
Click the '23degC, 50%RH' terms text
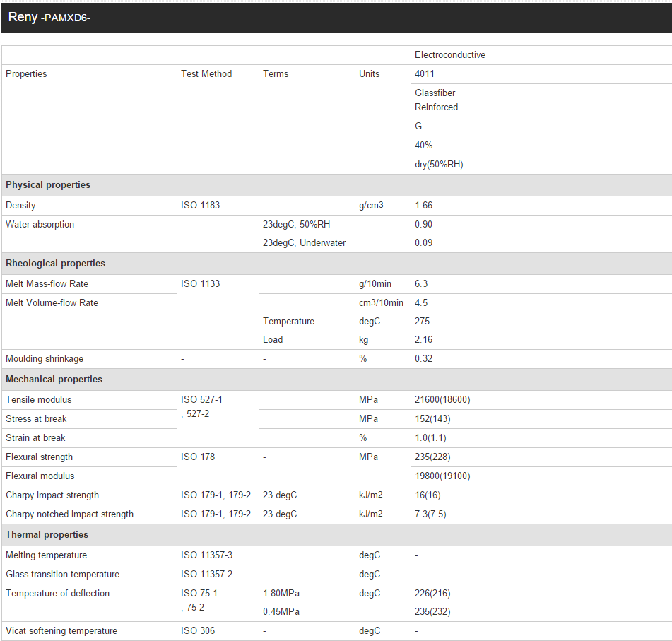[x=296, y=224]
